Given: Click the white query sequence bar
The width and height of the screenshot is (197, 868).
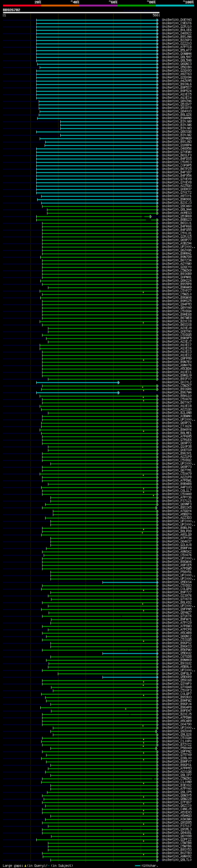Looking at the screenshot, I should pyautogui.click(x=81, y=12).
